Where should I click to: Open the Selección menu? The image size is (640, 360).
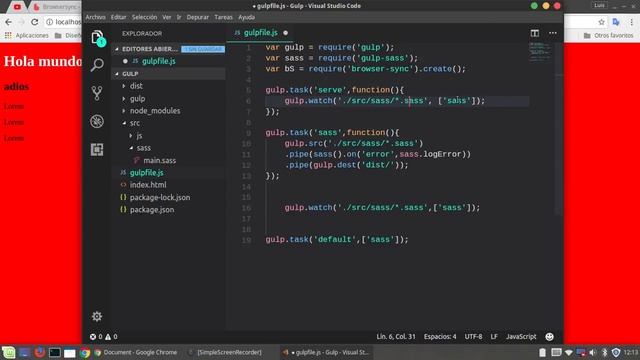pos(144,17)
